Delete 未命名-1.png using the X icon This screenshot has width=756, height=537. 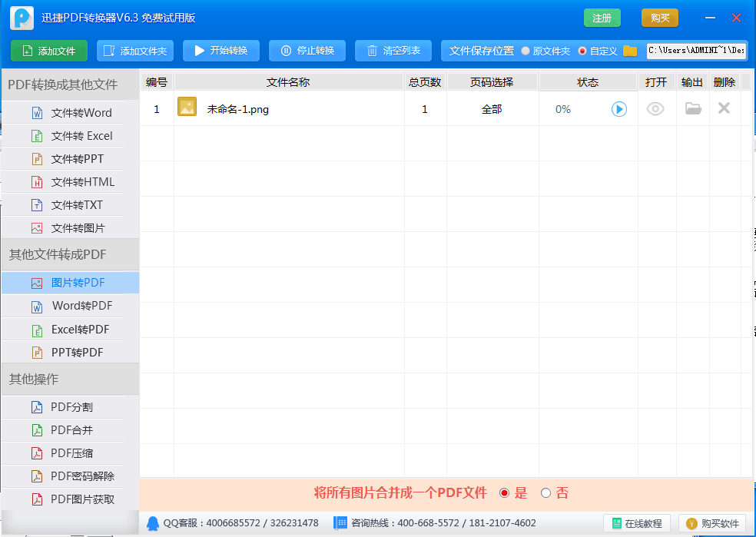[x=724, y=108]
